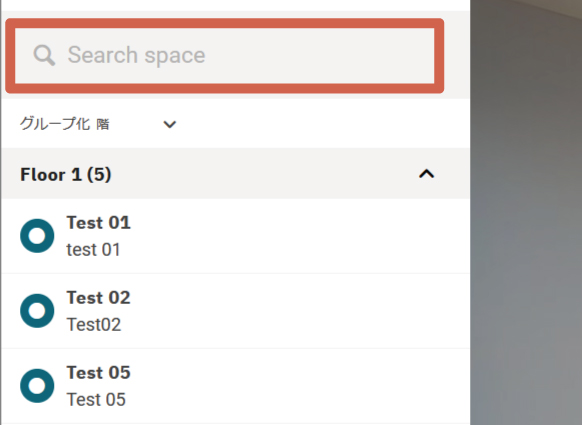Click the gray viewer area on right
Image resolution: width=582 pixels, height=425 pixels.
pyautogui.click(x=526, y=212)
